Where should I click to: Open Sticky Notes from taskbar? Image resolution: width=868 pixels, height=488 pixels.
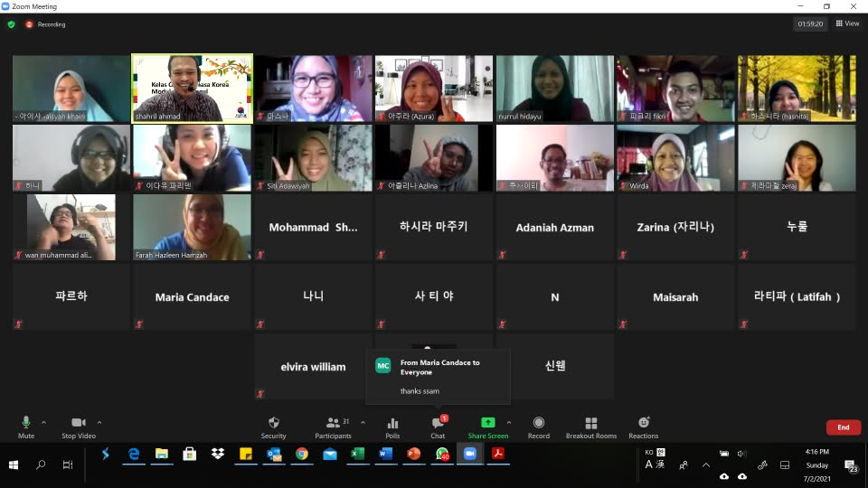click(x=246, y=455)
